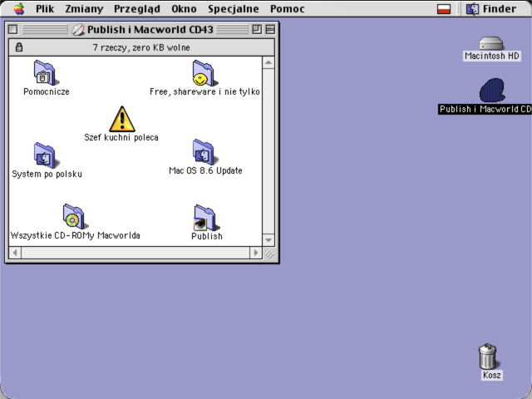
Task: Select the Mac OS 8.6 Update folder icon
Action: pos(204,152)
